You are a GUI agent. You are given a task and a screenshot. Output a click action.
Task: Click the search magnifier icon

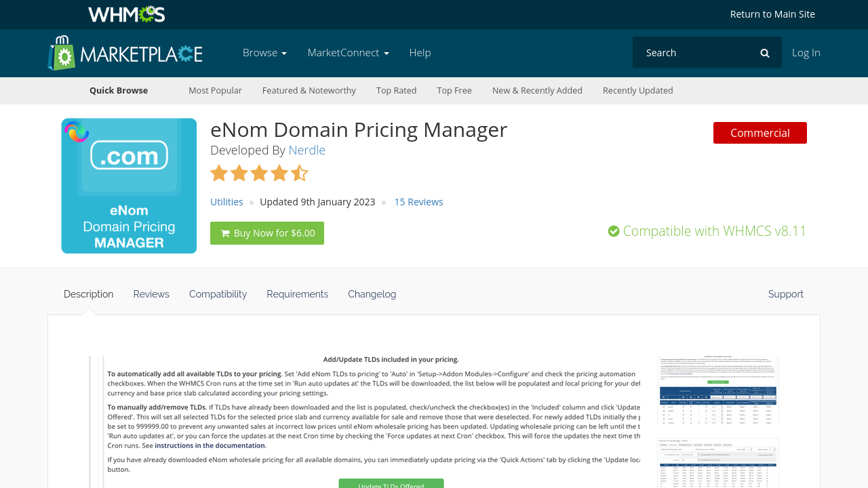(764, 53)
